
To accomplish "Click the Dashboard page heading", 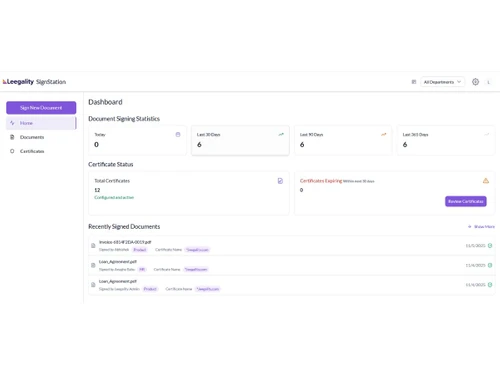I will [x=105, y=102].
